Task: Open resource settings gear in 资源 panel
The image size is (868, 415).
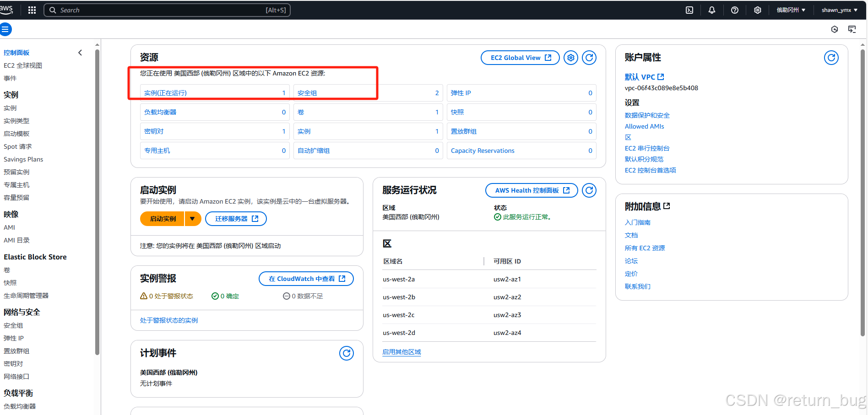Action: click(x=571, y=58)
